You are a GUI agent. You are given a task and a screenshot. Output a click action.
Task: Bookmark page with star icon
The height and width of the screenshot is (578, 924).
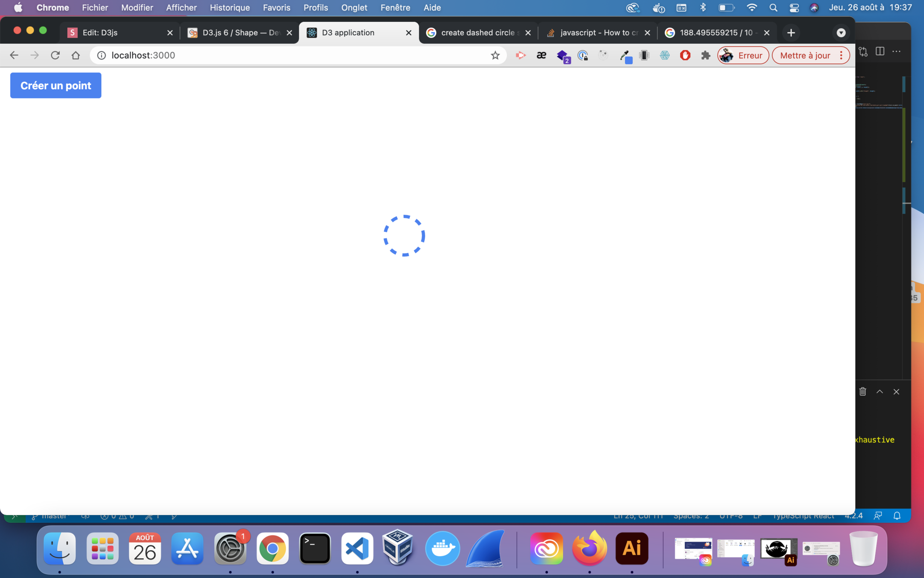point(495,55)
